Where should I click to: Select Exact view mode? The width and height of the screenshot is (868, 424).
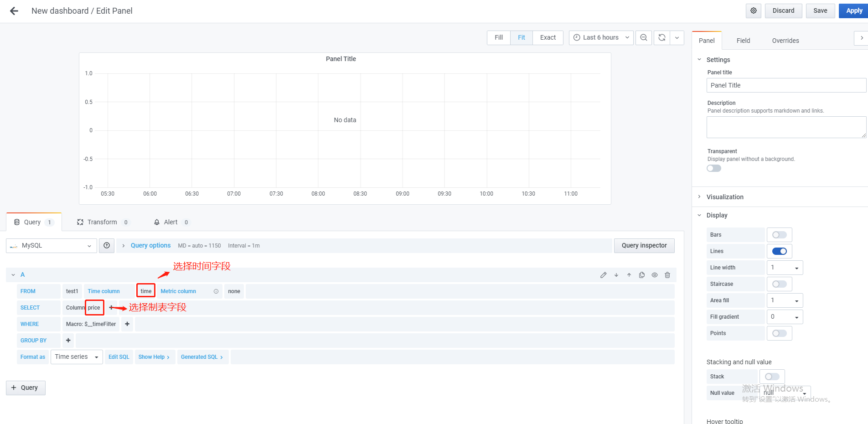point(548,37)
